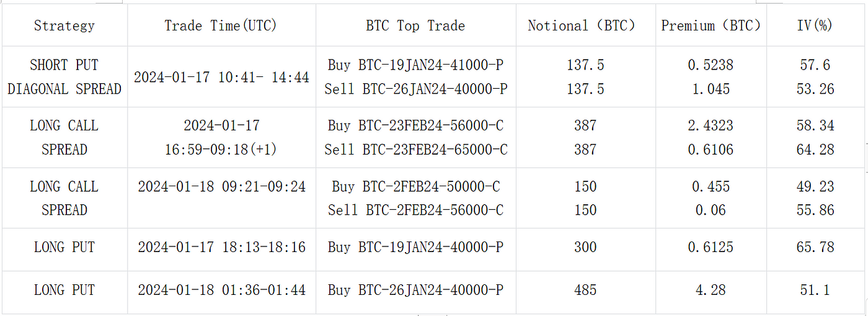The width and height of the screenshot is (868, 316).
Task: Select the IV value 65.78
Action: click(815, 247)
